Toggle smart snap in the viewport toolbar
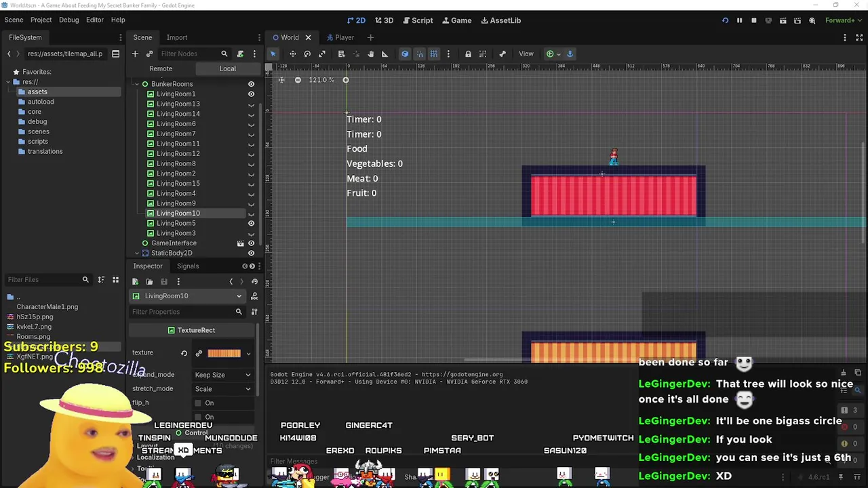This screenshot has height=488, width=868. point(420,54)
